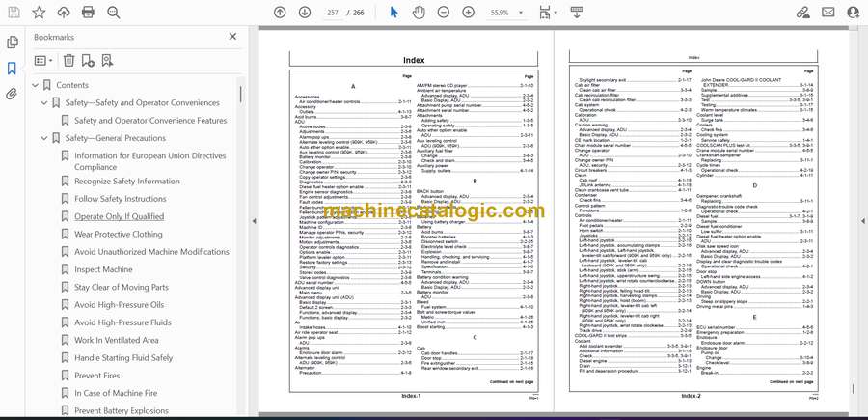The height and width of the screenshot is (420, 868).
Task: Collapse Safety and Operator Conveniences section
Action: [x=44, y=103]
